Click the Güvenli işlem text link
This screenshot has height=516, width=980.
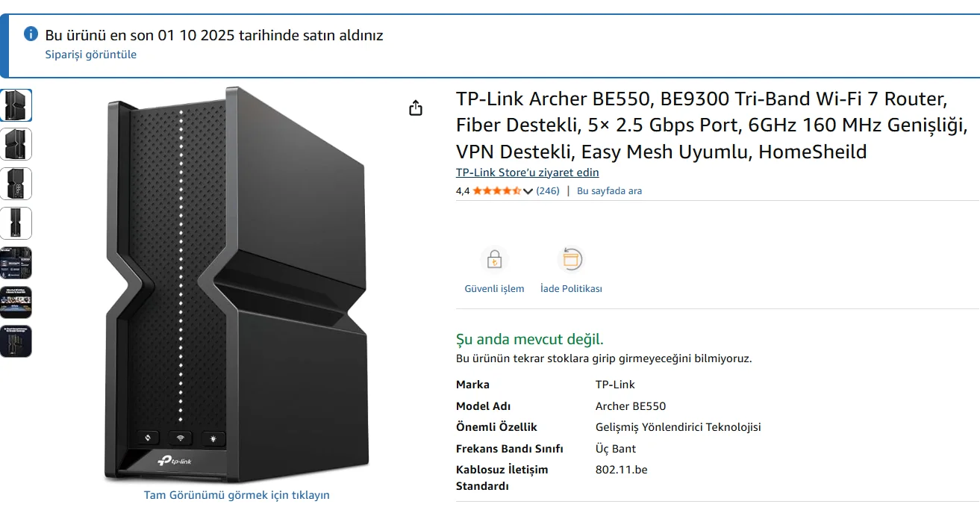[x=494, y=289]
